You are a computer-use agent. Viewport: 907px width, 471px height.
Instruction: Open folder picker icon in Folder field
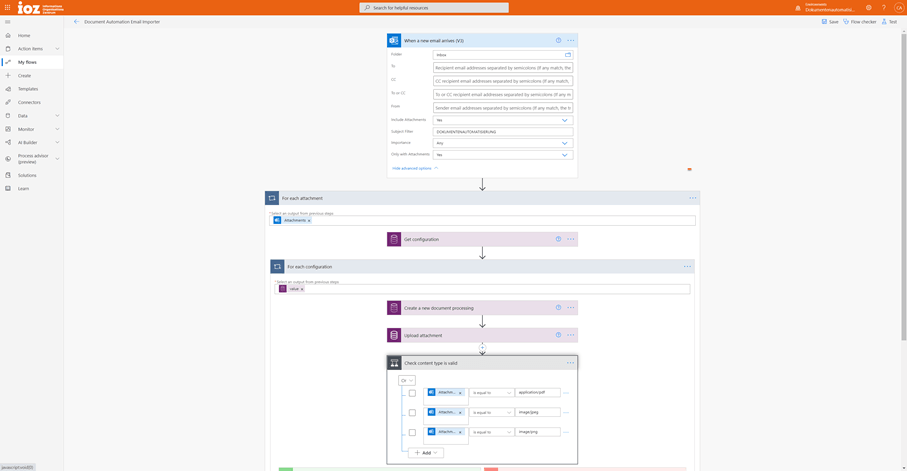(567, 55)
